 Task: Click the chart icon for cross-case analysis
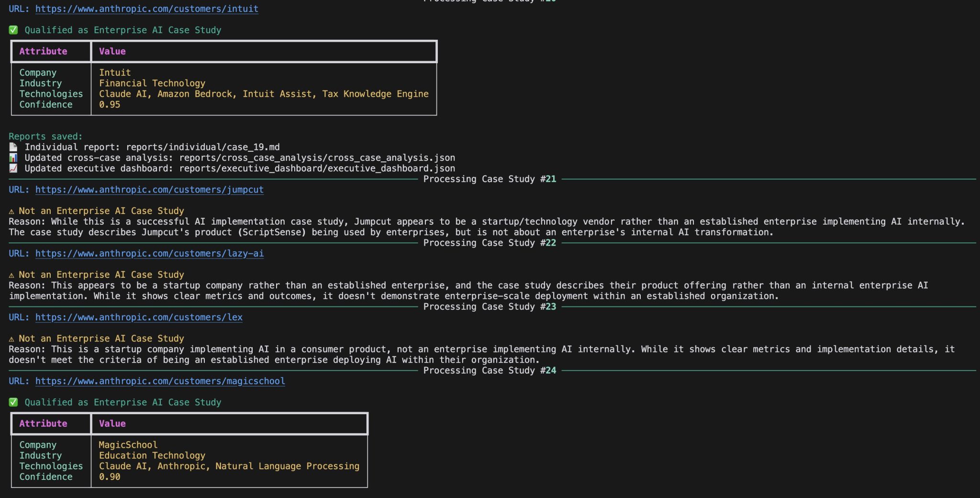pyautogui.click(x=13, y=158)
